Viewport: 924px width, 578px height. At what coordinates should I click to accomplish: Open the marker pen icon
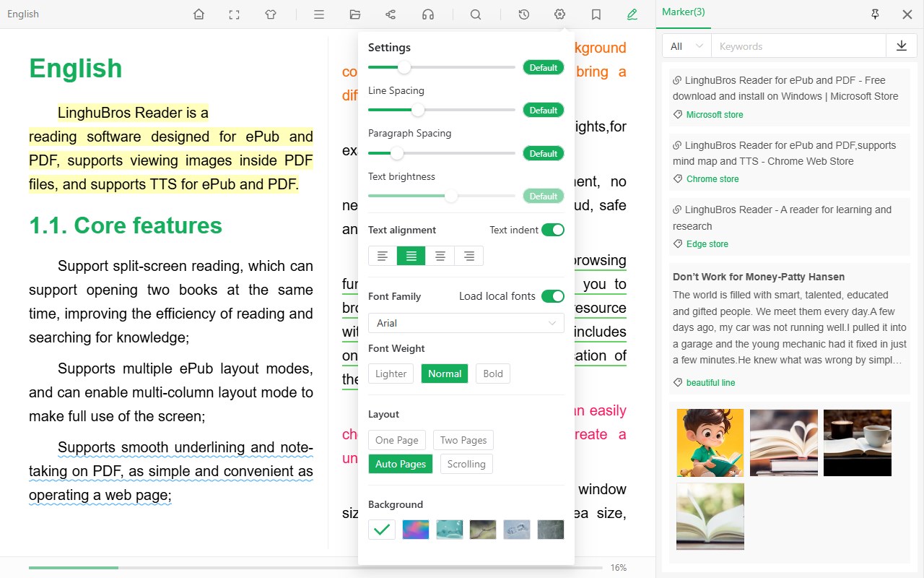tap(632, 14)
